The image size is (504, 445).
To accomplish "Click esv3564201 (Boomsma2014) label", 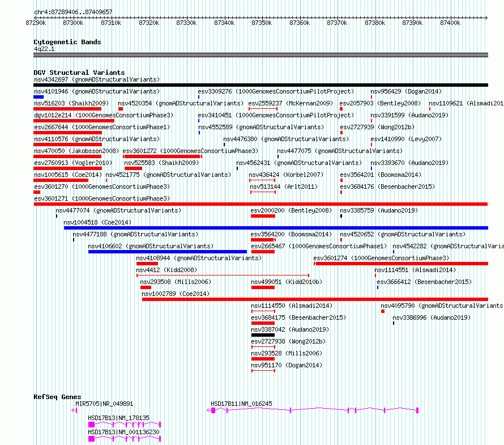I will click(x=381, y=175).
